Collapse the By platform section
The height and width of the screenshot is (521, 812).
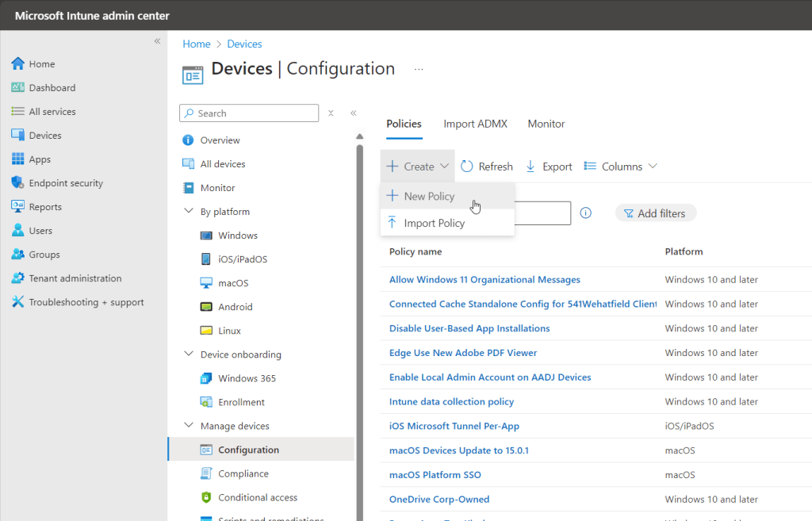pyautogui.click(x=189, y=212)
